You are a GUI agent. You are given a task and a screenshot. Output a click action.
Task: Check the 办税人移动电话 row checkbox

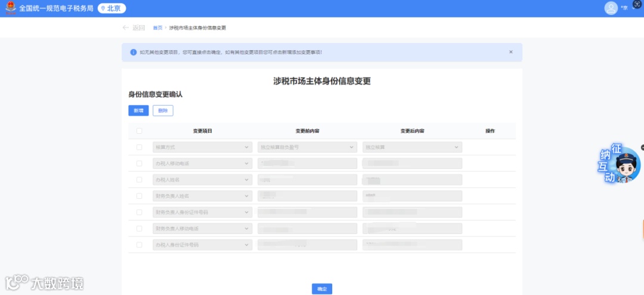[x=139, y=164]
